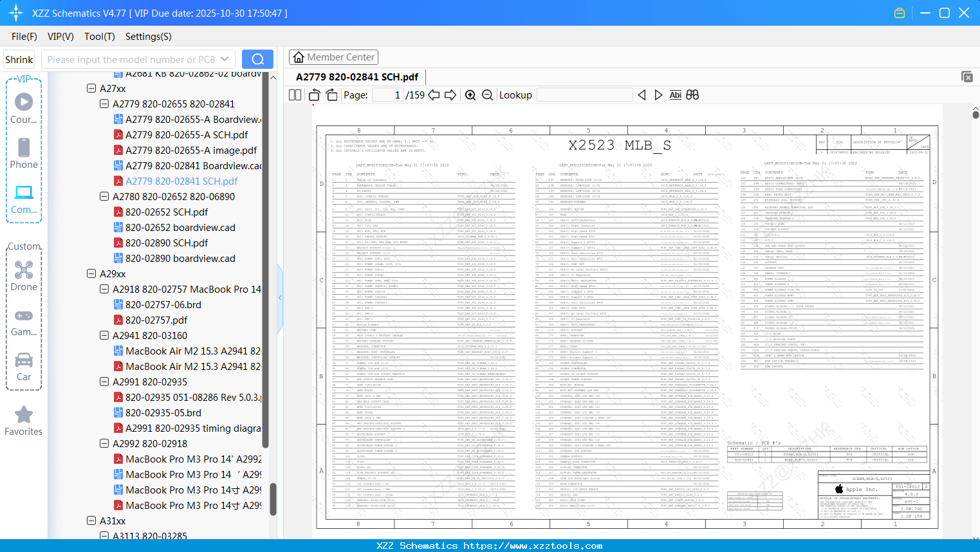
Task: Open the Drone category
Action: click(24, 275)
